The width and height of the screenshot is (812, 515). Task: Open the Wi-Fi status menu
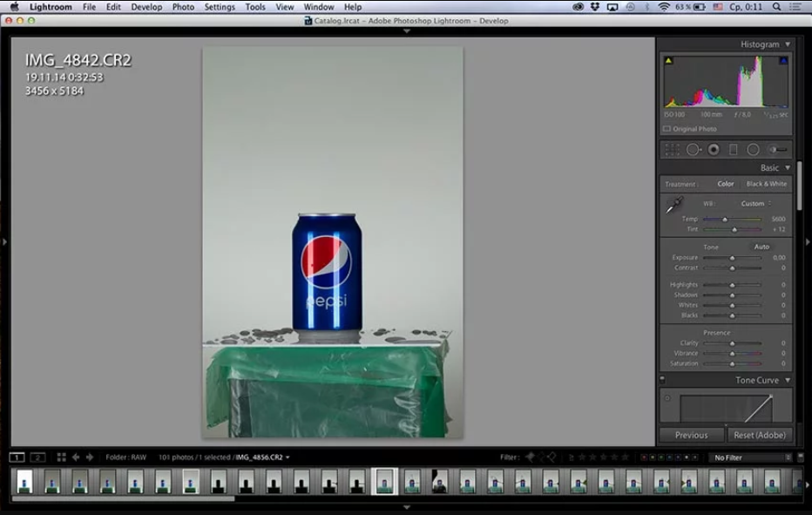coord(663,7)
